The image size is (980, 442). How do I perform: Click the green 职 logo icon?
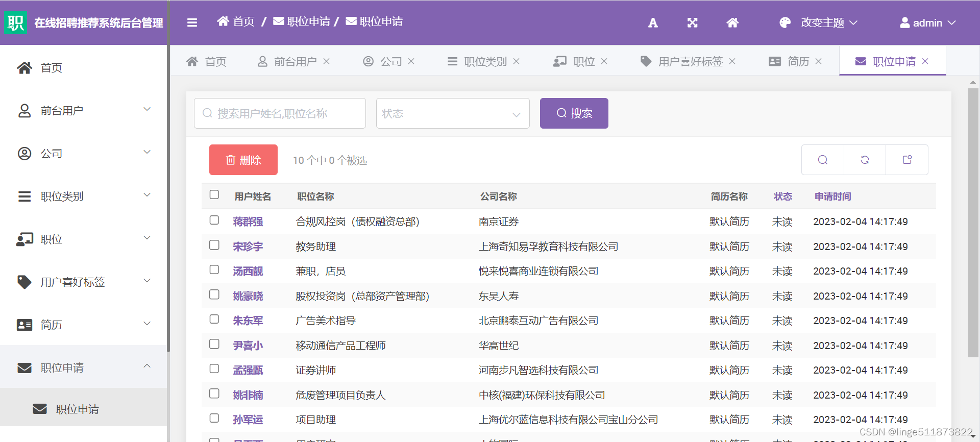coord(16,22)
